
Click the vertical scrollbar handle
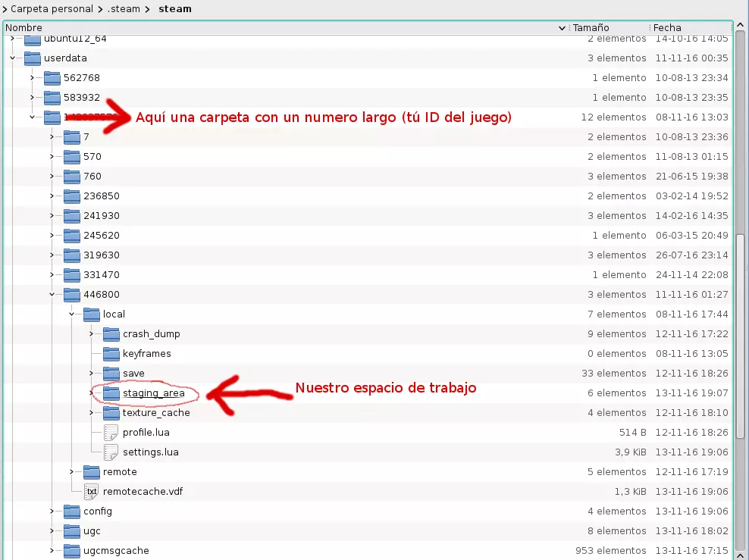(741, 336)
